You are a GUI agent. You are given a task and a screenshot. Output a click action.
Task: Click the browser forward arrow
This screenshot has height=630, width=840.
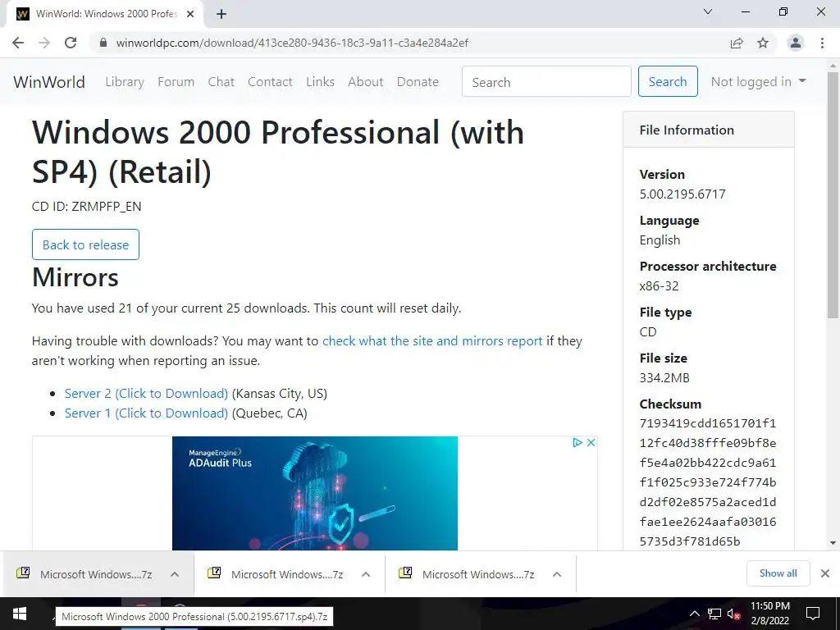[44, 43]
